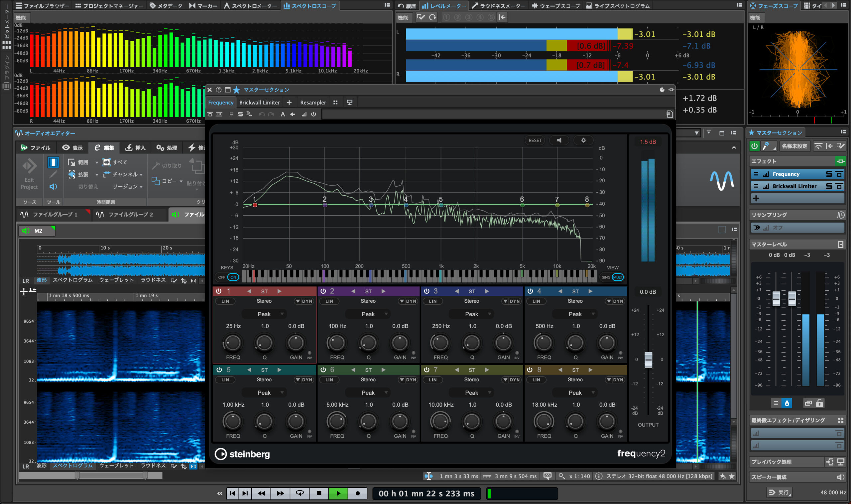This screenshot has width=851, height=504.
Task: Toggle power of EQ band 6
Action: [x=323, y=369]
